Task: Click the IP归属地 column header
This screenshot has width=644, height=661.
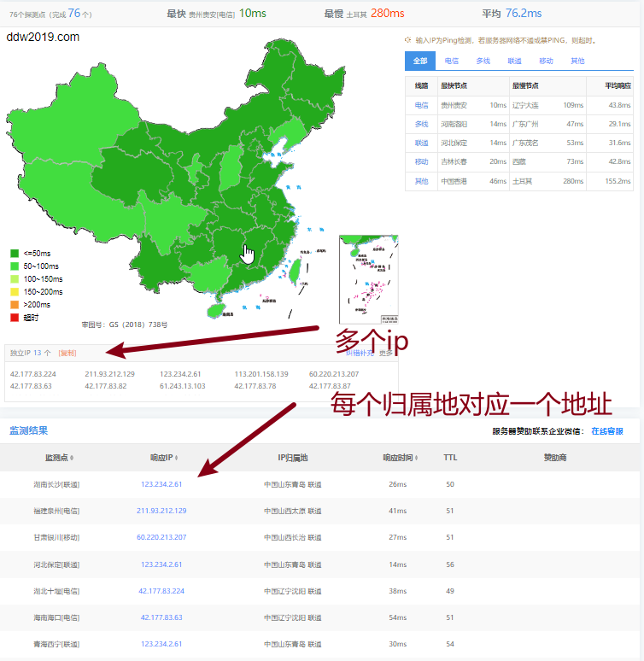Action: coord(293,458)
